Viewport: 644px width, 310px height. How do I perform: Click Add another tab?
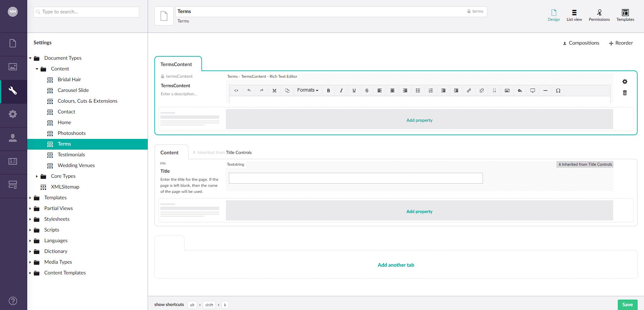point(396,265)
